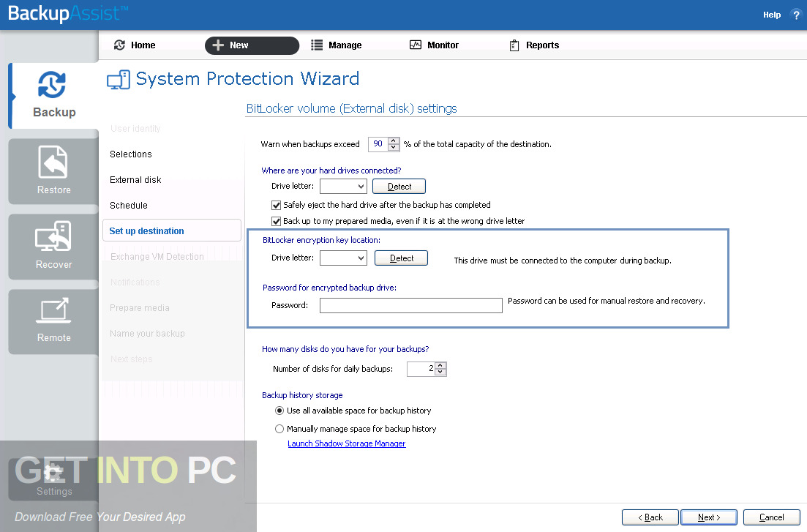Click the Reports clipboard icon
807x532 pixels.
514,45
